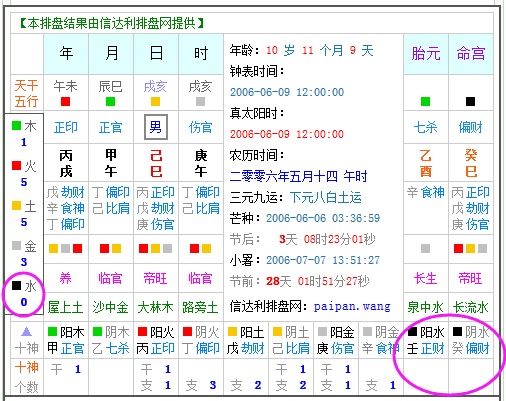Click the purple triangle icon above 十神

[26, 332]
